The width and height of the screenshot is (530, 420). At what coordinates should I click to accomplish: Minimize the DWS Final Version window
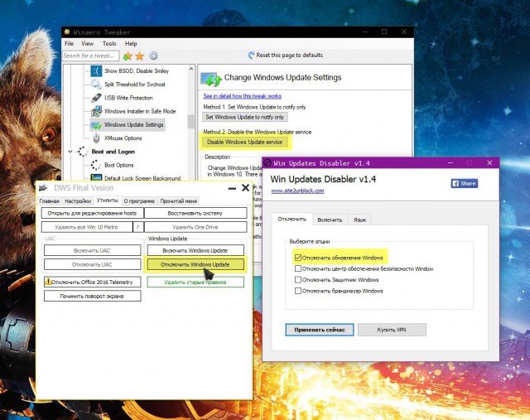tap(232, 188)
